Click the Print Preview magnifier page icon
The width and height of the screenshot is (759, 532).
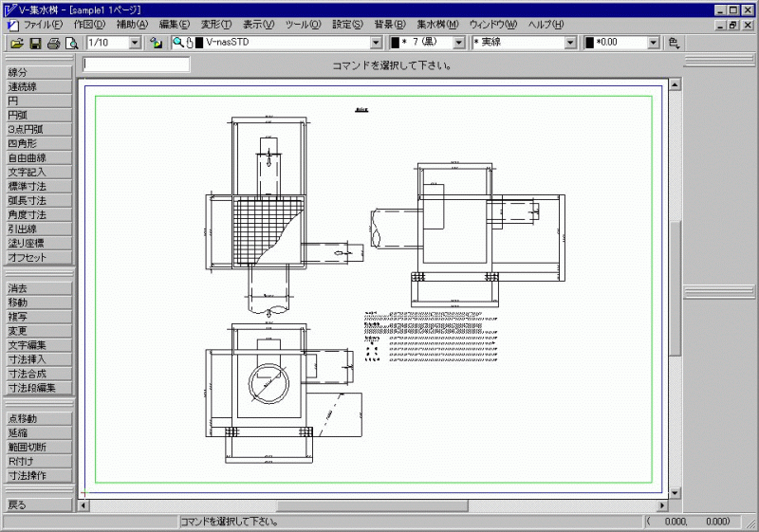[71, 43]
